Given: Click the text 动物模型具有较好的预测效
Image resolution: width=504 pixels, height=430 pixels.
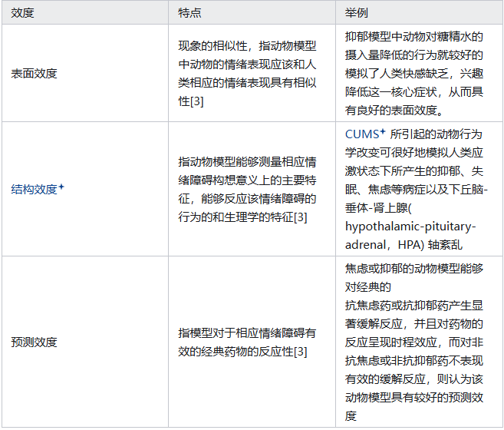Looking at the screenshot, I should click(414, 398).
